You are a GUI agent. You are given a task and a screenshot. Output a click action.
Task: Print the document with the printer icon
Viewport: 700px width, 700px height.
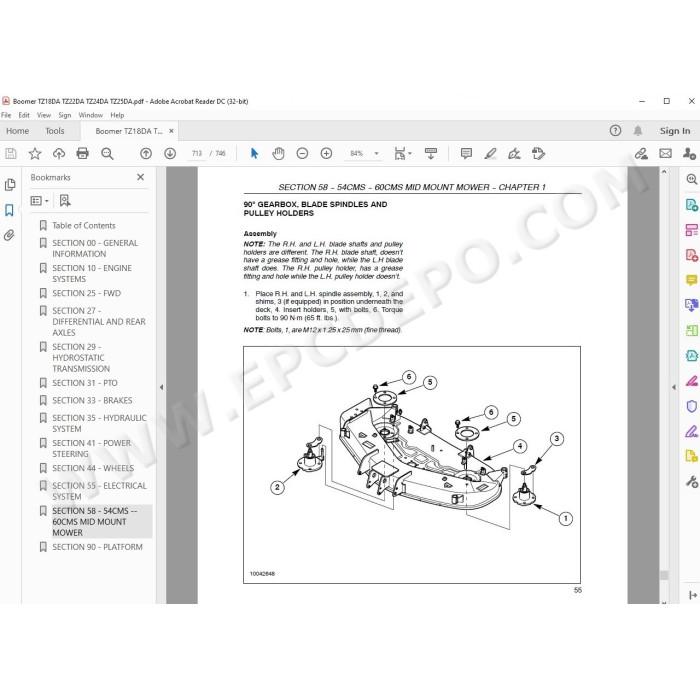coord(83,154)
